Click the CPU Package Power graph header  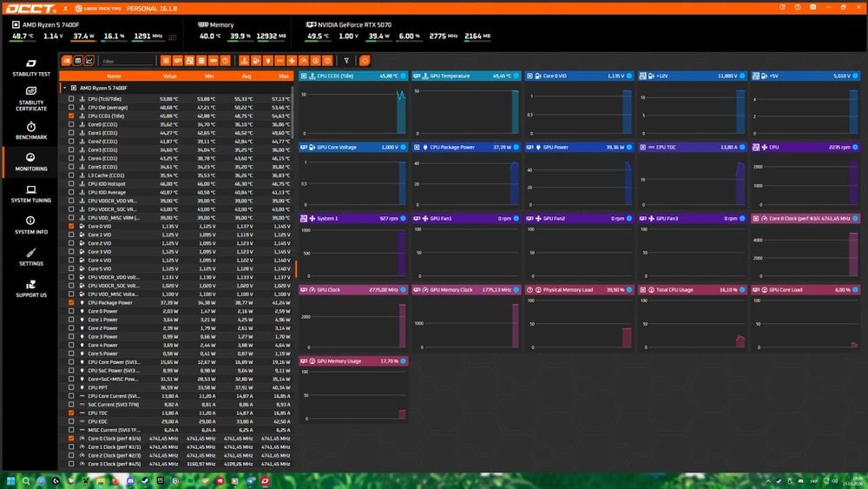pos(466,148)
